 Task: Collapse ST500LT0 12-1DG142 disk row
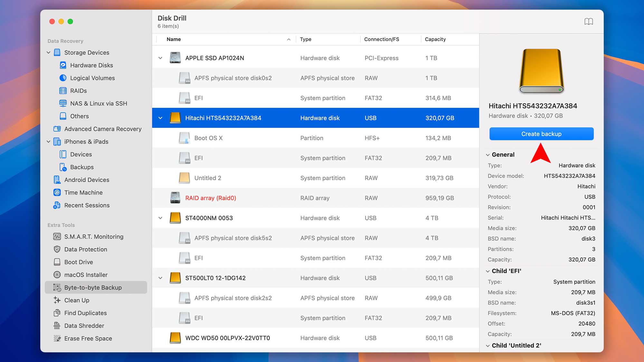160,278
